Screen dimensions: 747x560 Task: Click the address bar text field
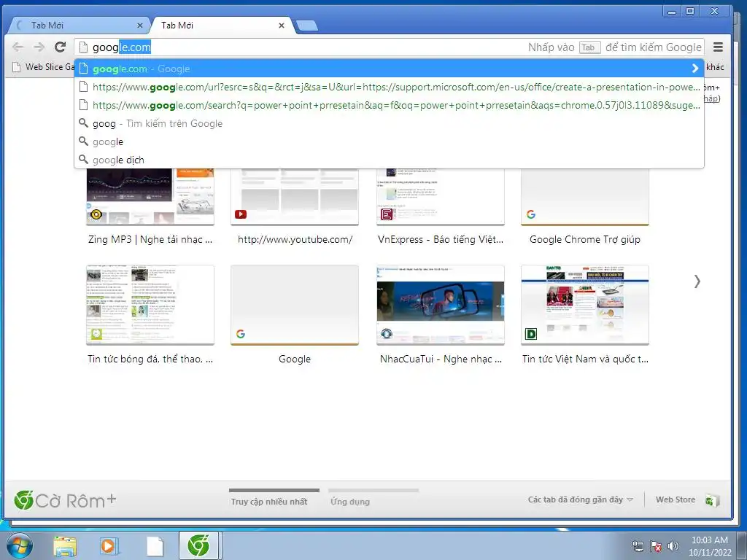pyautogui.click(x=390, y=47)
